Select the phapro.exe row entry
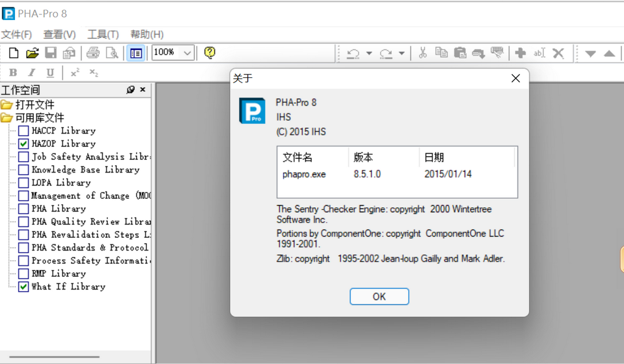The width and height of the screenshot is (624, 364). coord(304,174)
